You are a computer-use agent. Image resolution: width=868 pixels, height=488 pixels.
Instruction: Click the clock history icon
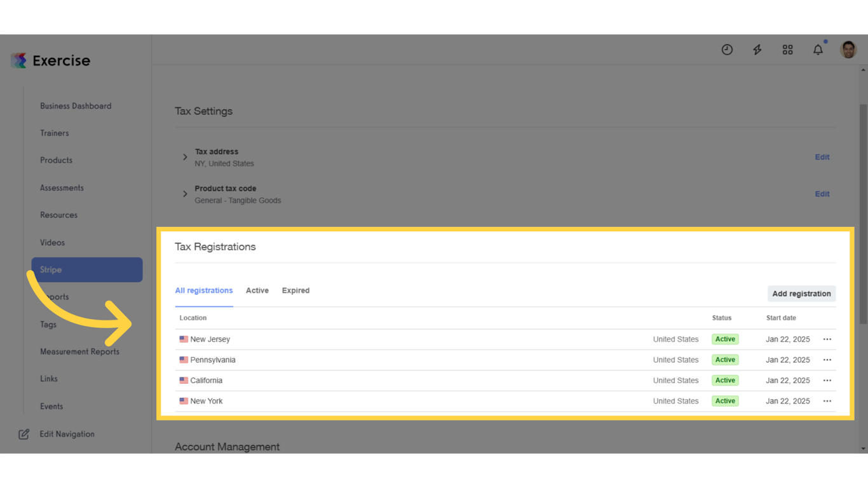pyautogui.click(x=727, y=49)
